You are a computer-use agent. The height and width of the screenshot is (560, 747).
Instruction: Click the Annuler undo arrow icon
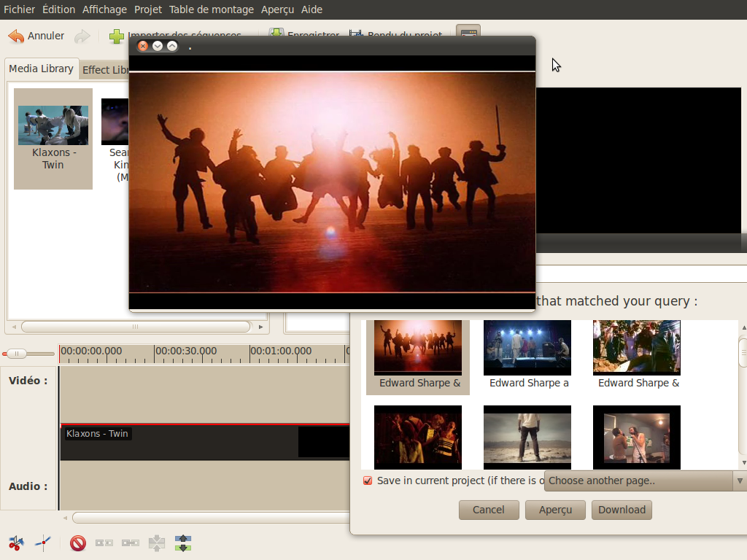pyautogui.click(x=16, y=36)
